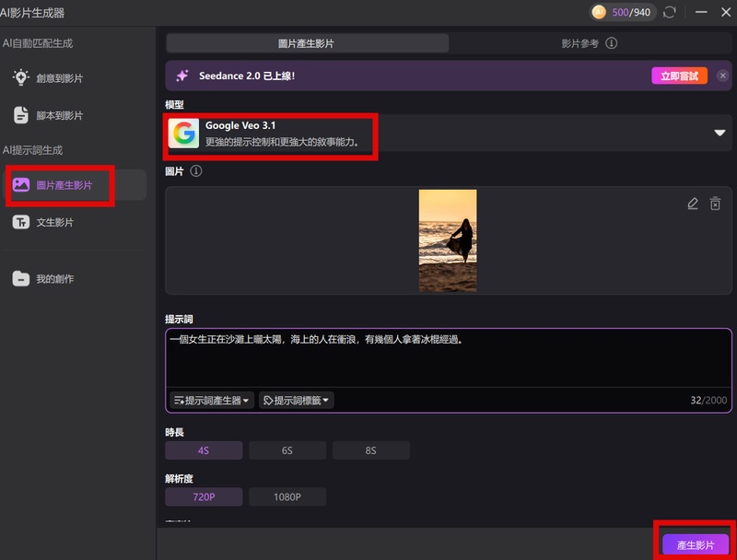
Task: Open the 文生影片 text-to-video tool
Action: [23, 219]
